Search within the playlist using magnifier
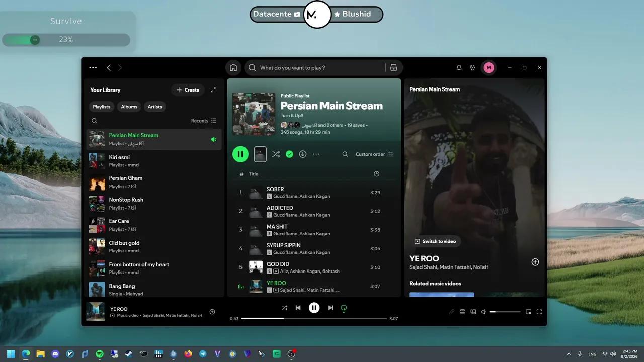Image resolution: width=644 pixels, height=362 pixels. pos(345,154)
